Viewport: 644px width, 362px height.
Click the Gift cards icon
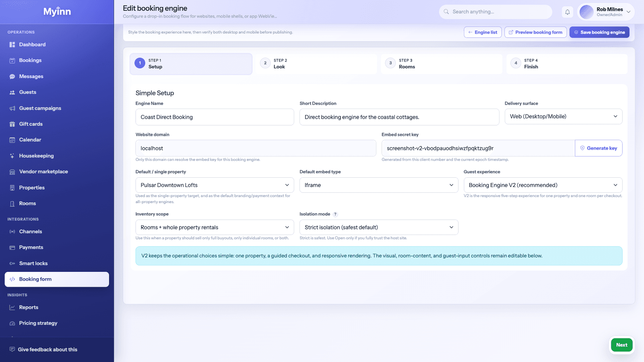[x=12, y=124]
